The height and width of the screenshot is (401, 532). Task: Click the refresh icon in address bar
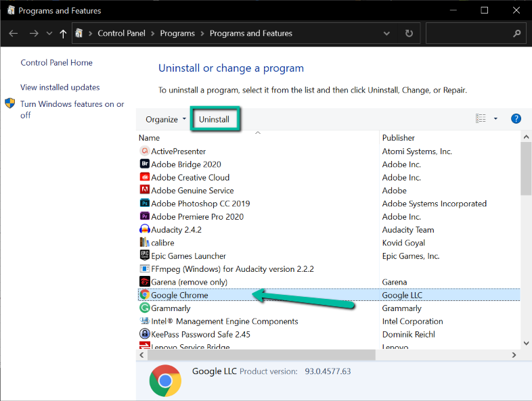click(408, 33)
